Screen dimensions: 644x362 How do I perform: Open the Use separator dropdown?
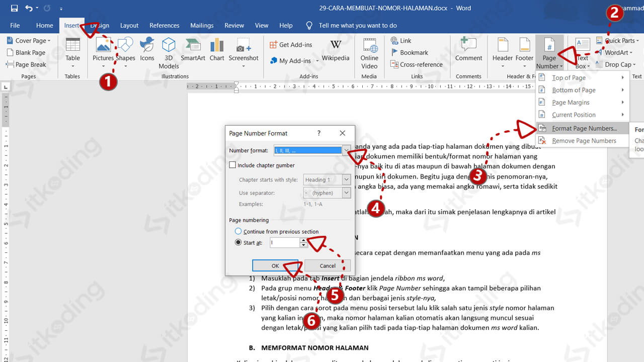[x=346, y=193]
